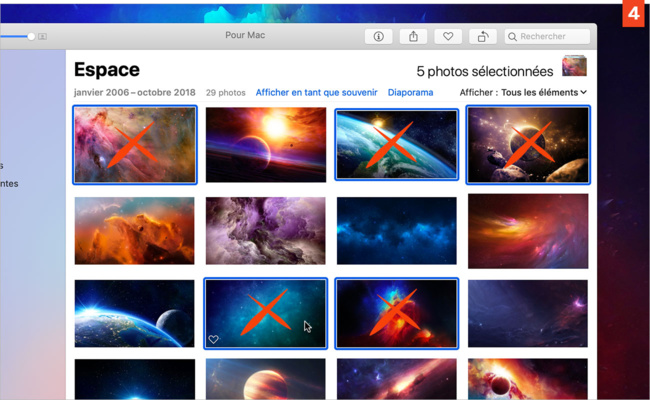Click the heart Favorite toolbar button
Screen dimensions: 650x400
(448, 37)
